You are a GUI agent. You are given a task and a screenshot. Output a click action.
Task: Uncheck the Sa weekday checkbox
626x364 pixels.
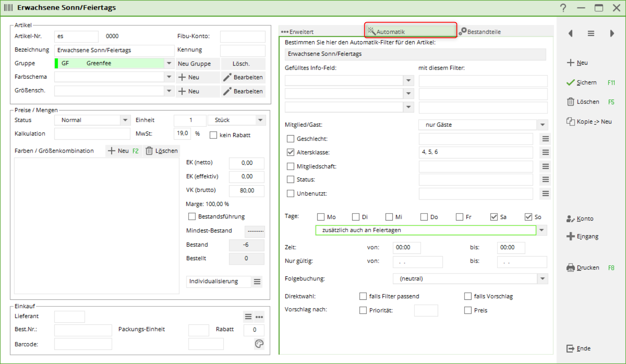(x=494, y=217)
